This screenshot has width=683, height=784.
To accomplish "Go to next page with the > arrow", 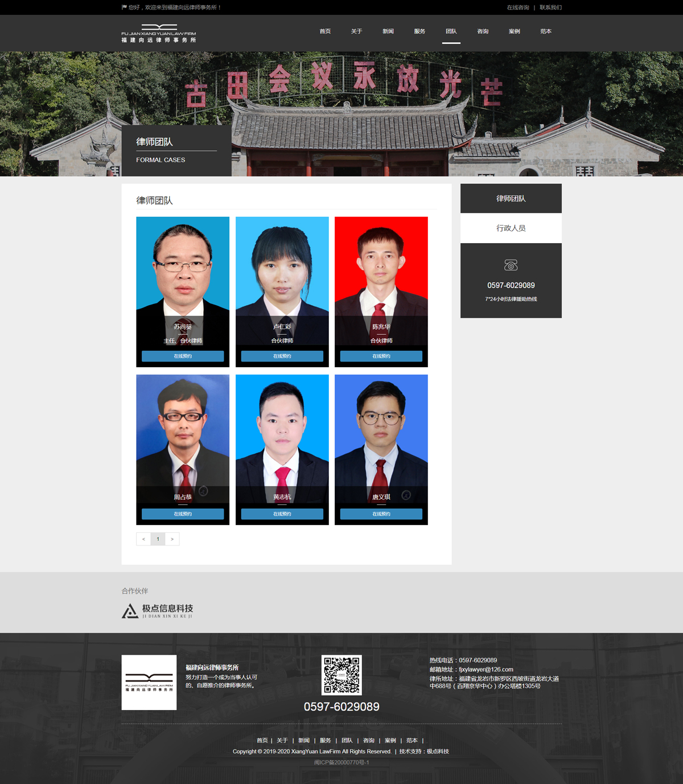I will pyautogui.click(x=172, y=539).
